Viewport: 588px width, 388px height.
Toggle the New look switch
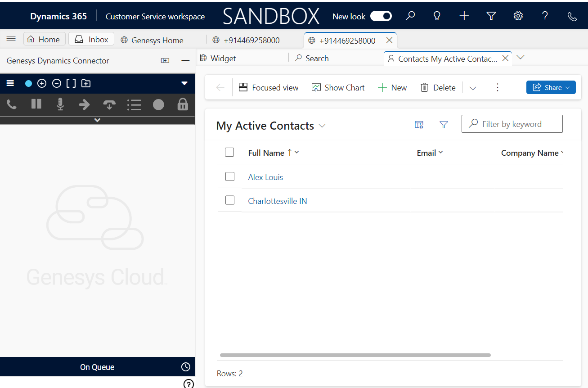coord(381,16)
